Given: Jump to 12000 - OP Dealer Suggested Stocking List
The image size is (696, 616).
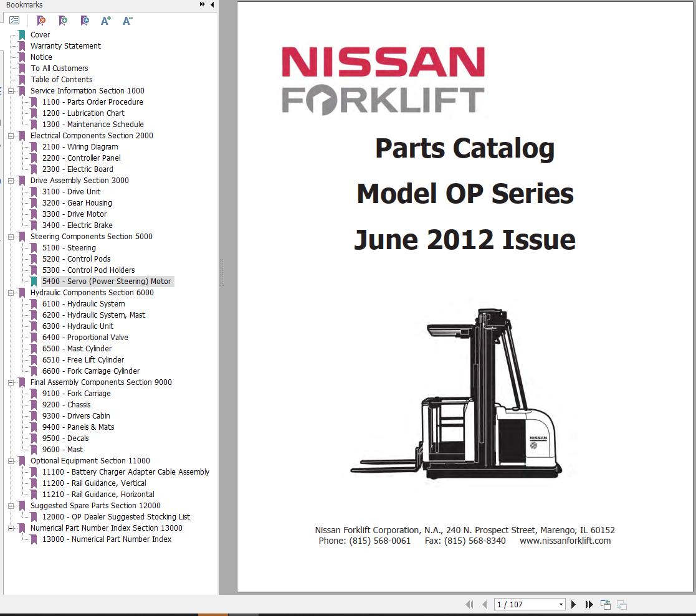Looking at the screenshot, I should (x=116, y=517).
